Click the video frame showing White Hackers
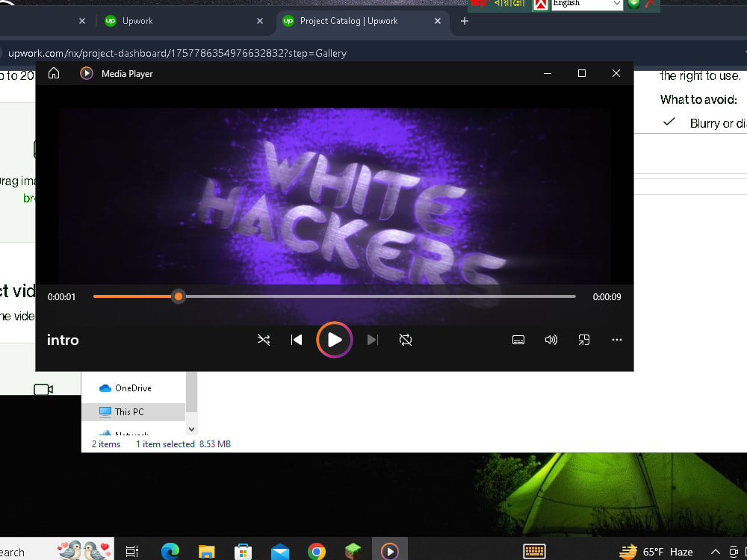The width and height of the screenshot is (747, 560). [x=335, y=195]
